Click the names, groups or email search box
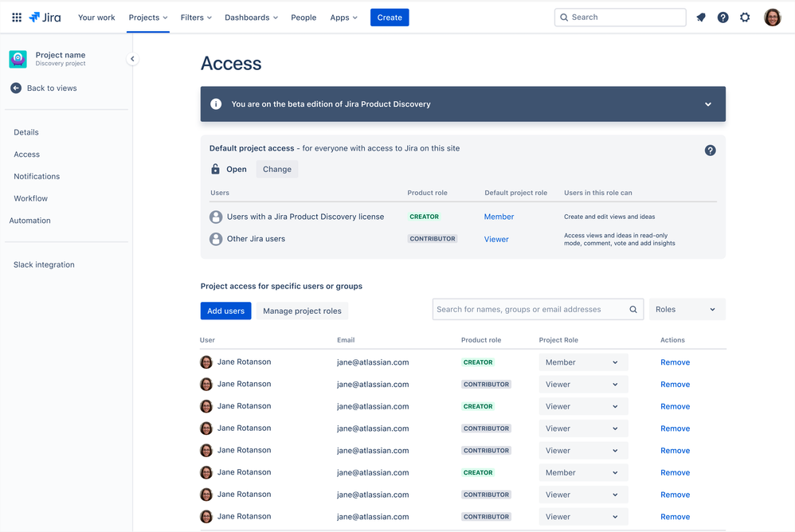795x532 pixels. click(x=538, y=310)
